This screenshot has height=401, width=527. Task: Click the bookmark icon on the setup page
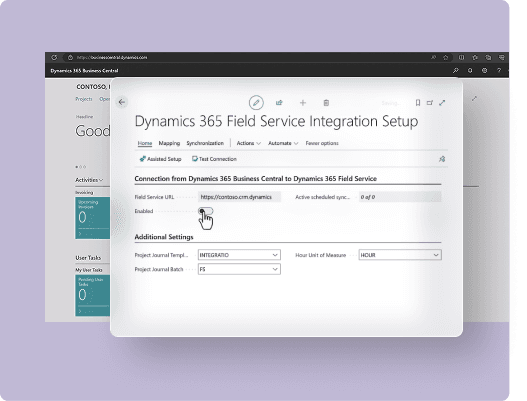click(418, 103)
